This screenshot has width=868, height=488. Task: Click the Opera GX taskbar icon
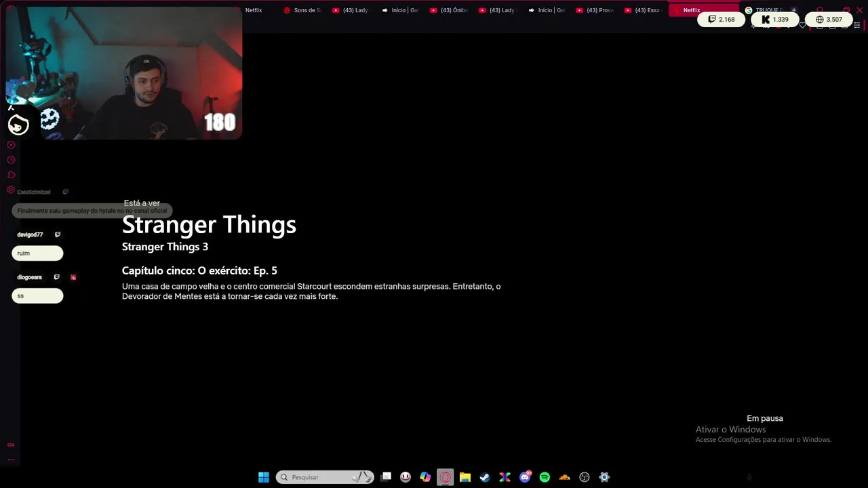[x=445, y=477]
